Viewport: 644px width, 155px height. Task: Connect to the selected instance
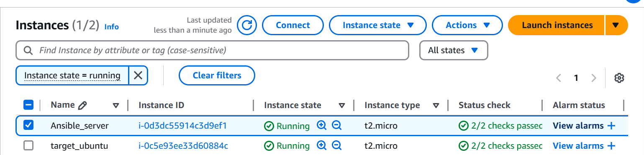(x=293, y=25)
